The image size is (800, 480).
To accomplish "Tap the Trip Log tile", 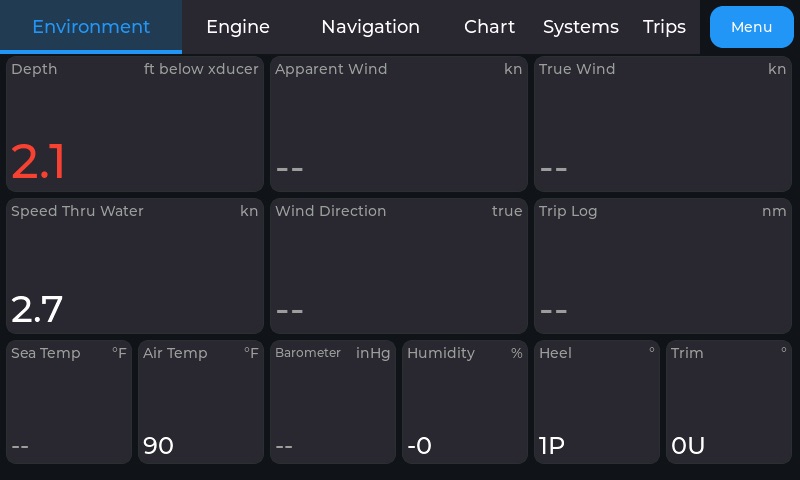I will click(663, 266).
